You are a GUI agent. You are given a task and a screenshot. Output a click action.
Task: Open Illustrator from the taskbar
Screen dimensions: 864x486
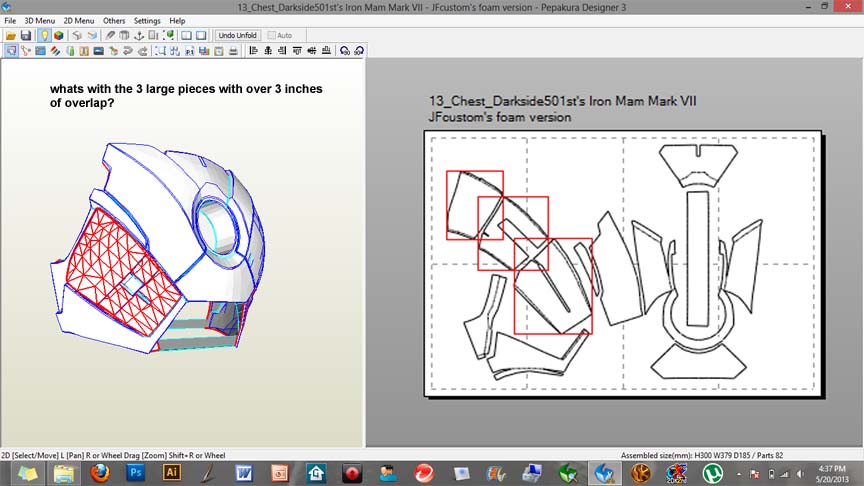171,473
